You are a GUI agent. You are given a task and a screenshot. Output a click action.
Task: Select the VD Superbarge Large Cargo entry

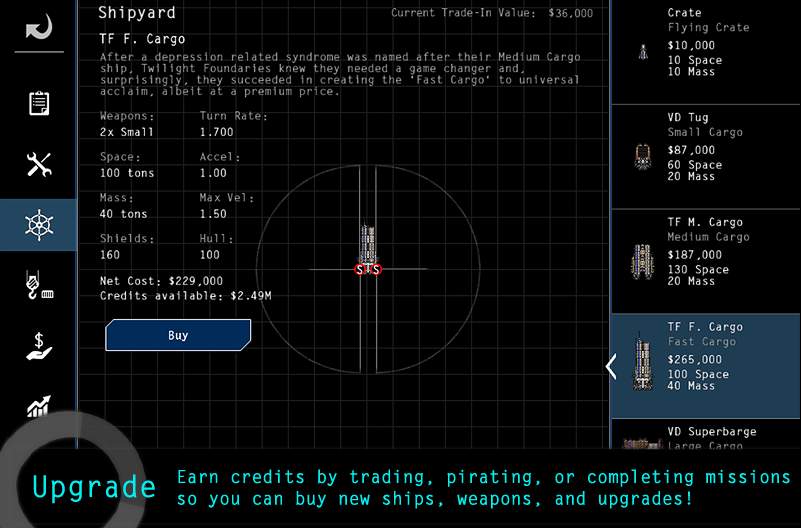click(x=720, y=435)
